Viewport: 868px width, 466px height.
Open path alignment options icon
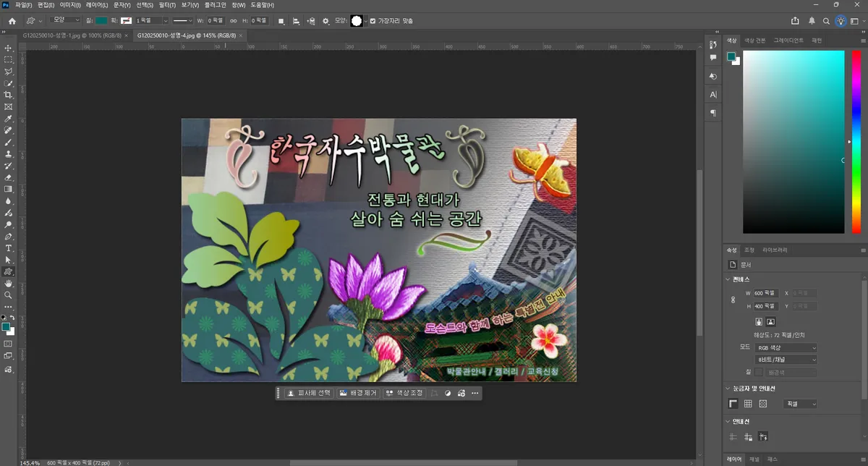pyautogui.click(x=297, y=21)
